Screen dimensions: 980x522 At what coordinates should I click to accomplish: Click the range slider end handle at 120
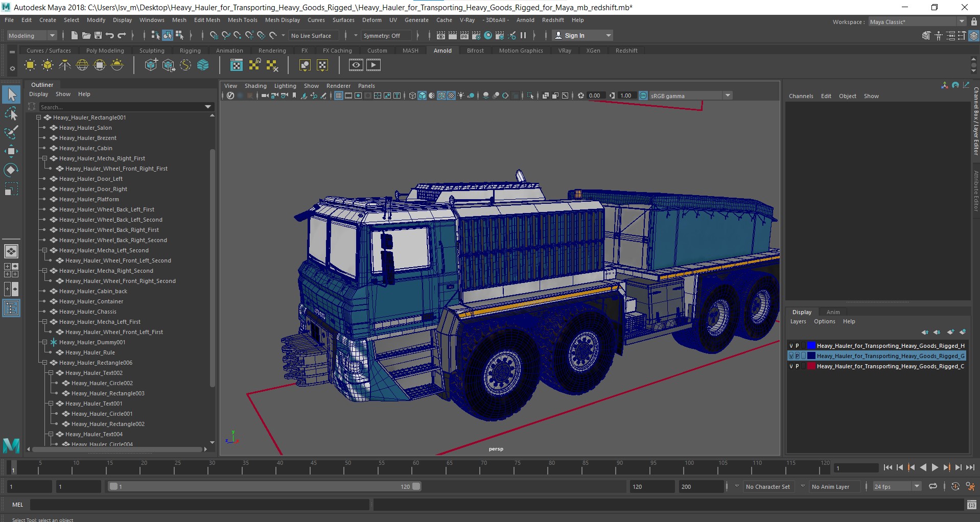416,486
